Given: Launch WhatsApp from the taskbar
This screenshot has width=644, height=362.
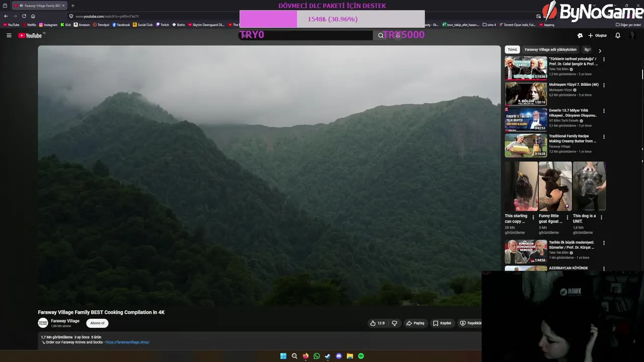Looking at the screenshot, I should click(x=316, y=356).
